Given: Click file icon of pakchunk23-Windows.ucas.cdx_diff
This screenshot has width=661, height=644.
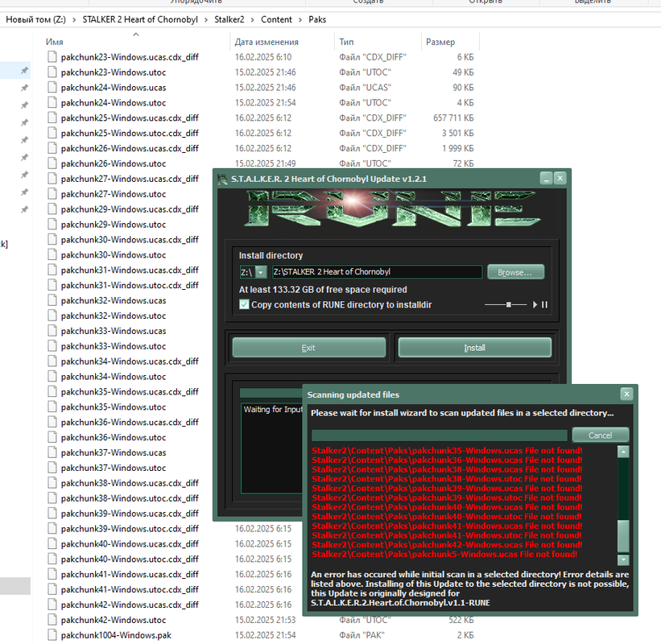Looking at the screenshot, I should click(x=52, y=57).
